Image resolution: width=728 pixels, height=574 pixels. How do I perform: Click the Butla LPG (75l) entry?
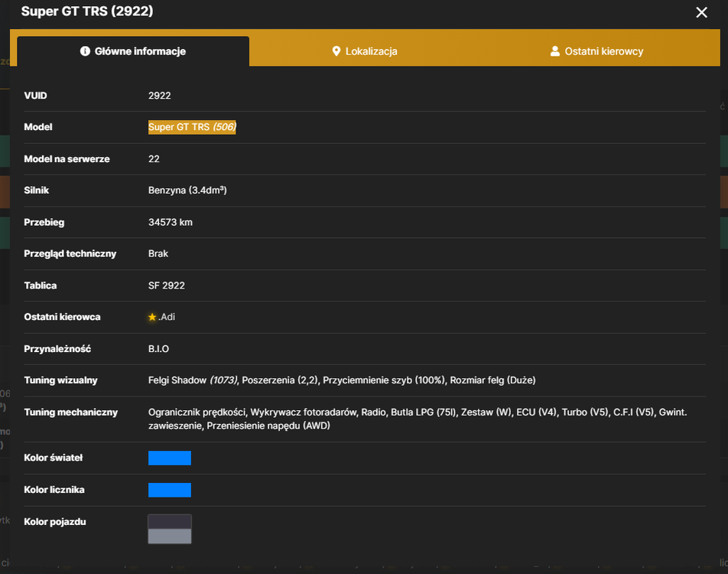pos(424,413)
